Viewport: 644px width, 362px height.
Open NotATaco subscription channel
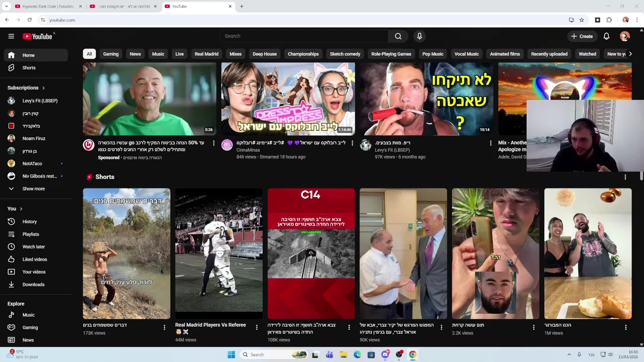coord(35,163)
